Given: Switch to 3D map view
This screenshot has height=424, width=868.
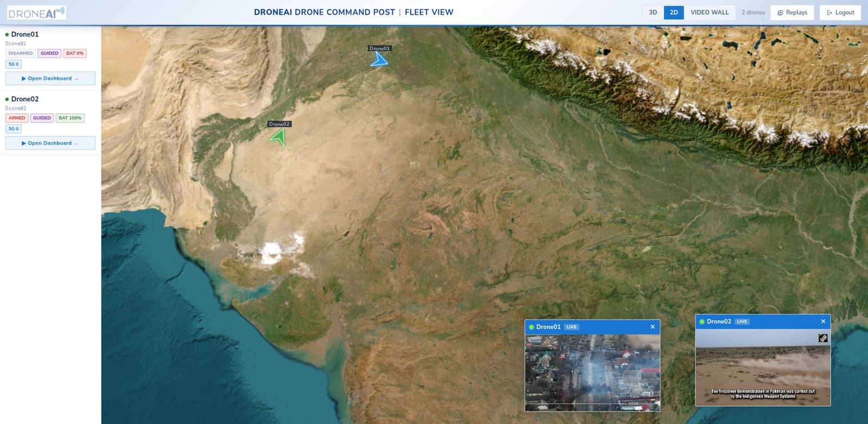Looking at the screenshot, I should tap(653, 12).
